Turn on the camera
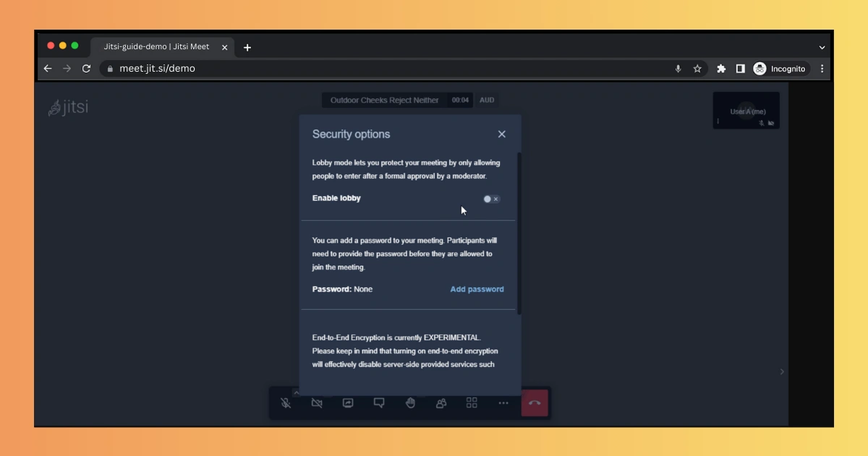The image size is (868, 456). [x=317, y=403]
